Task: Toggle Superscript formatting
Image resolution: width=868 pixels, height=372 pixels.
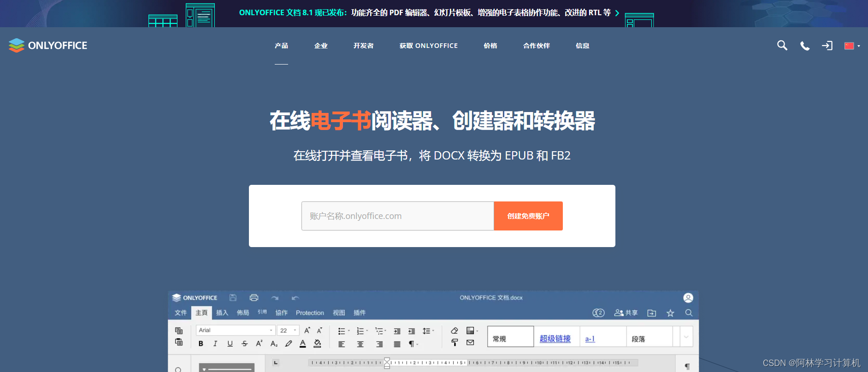Action: (259, 343)
